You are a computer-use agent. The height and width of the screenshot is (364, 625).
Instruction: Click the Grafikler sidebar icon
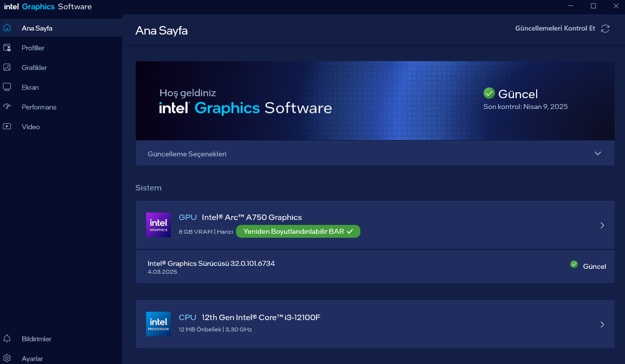(7, 68)
